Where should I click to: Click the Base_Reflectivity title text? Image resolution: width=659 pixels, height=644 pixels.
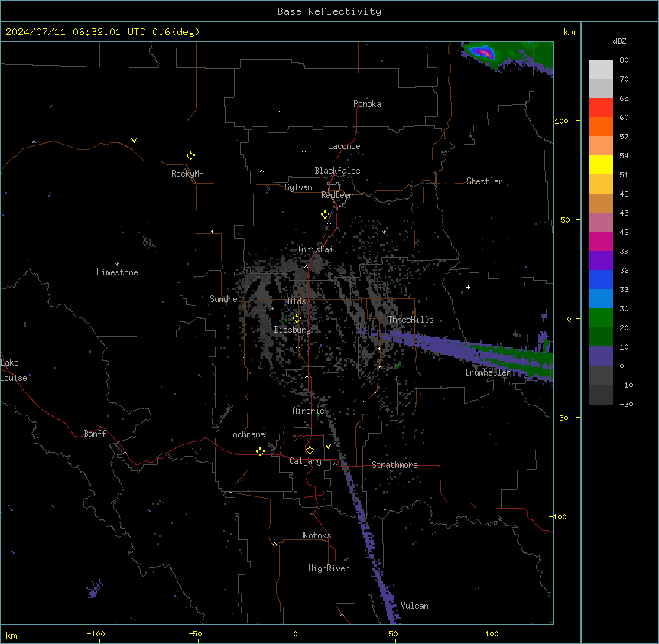tap(329, 11)
